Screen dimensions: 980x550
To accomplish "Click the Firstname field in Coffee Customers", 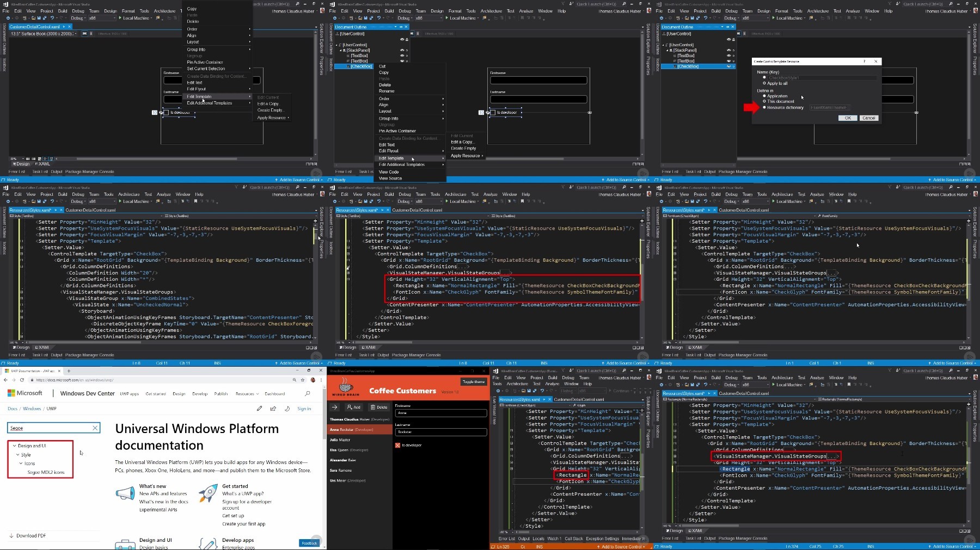I will click(440, 413).
